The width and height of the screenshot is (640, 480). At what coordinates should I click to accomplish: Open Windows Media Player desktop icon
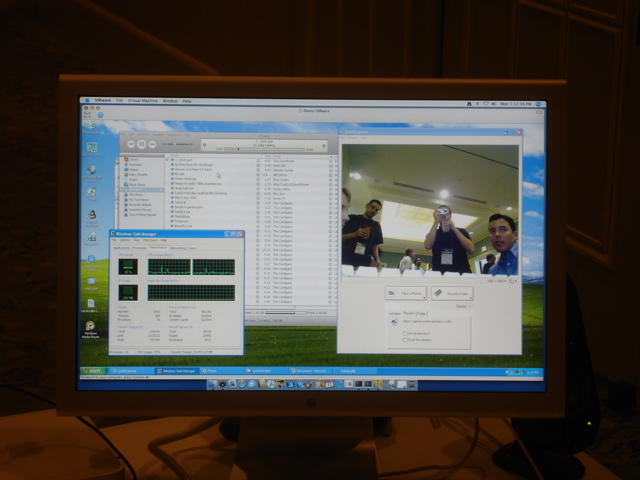pos(90,329)
